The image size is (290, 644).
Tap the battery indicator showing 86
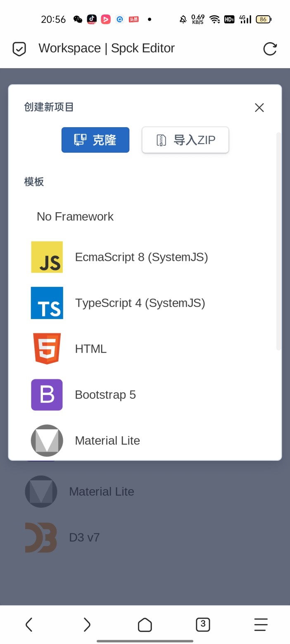[x=264, y=19]
